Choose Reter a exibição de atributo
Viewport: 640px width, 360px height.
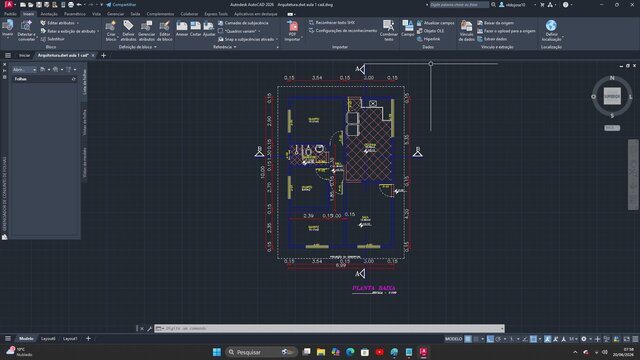(69, 31)
